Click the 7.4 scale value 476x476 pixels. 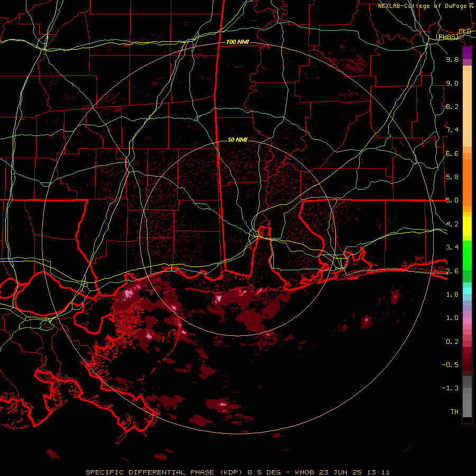coord(452,130)
